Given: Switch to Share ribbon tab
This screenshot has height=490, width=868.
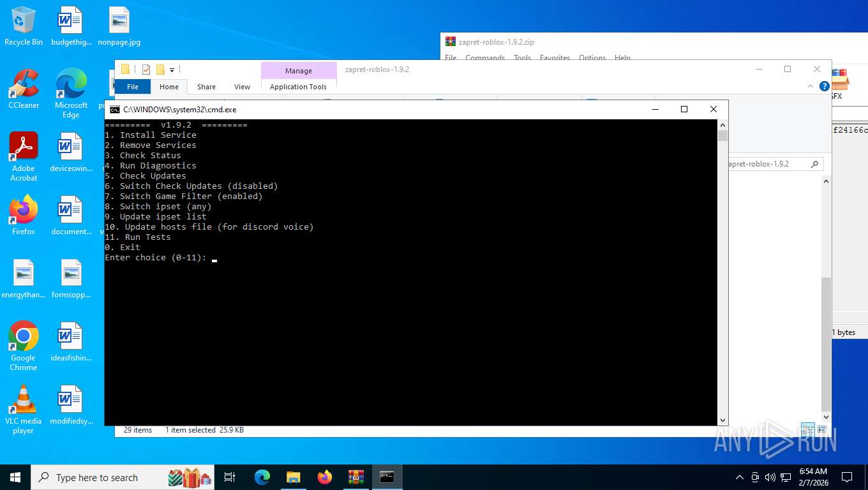Looking at the screenshot, I should tap(206, 87).
